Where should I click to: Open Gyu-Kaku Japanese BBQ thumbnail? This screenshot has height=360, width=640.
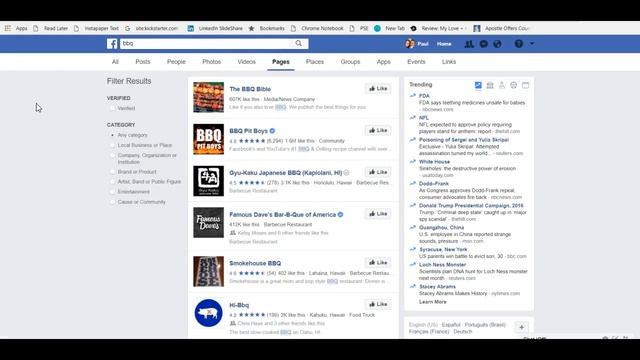pyautogui.click(x=209, y=181)
